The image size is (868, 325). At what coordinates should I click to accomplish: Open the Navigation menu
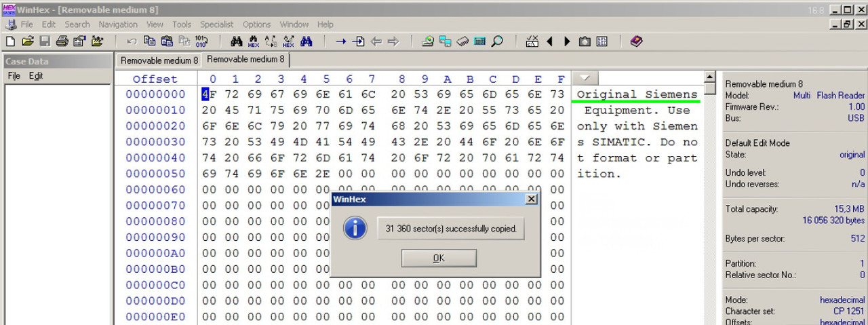[x=118, y=24]
